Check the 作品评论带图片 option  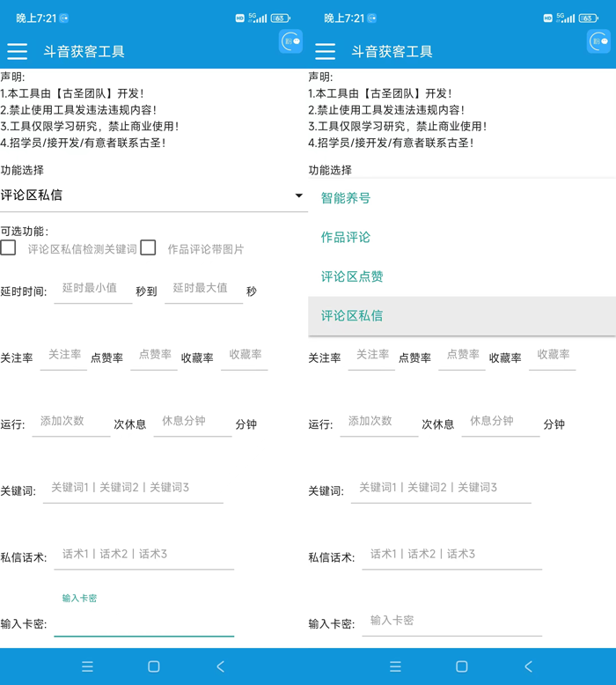(149, 248)
